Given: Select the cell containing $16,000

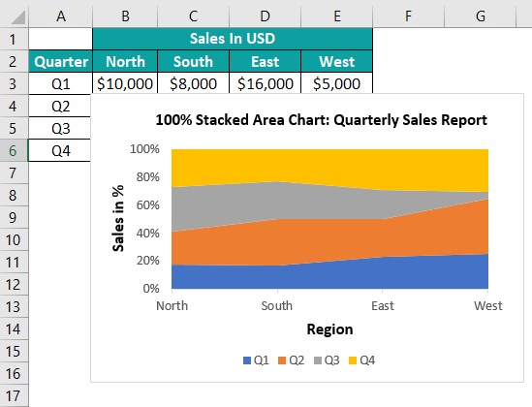Looking at the screenshot, I should (265, 83).
